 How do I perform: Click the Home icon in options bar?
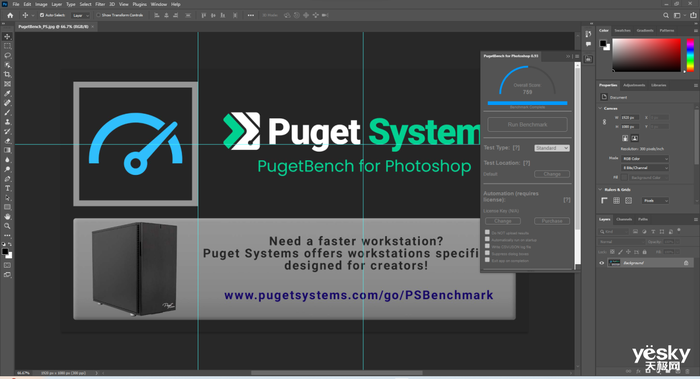10,15
